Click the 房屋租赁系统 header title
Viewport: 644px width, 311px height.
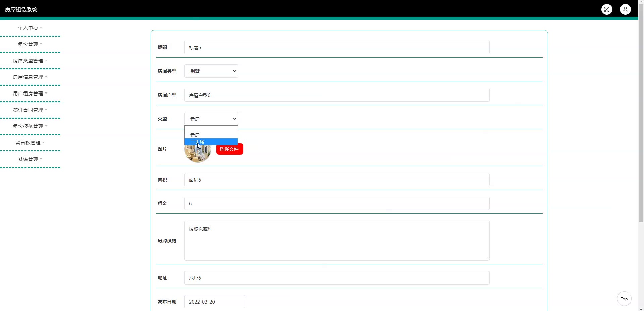(21, 9)
